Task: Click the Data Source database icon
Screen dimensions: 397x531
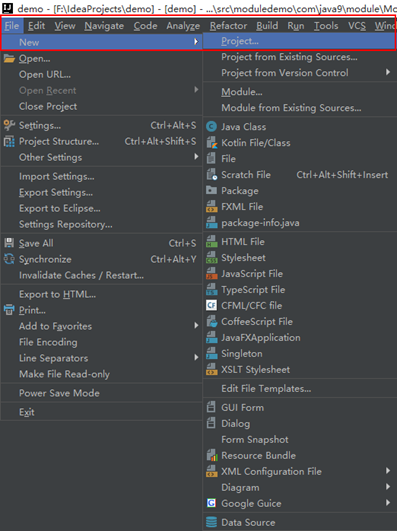Action: [211, 522]
